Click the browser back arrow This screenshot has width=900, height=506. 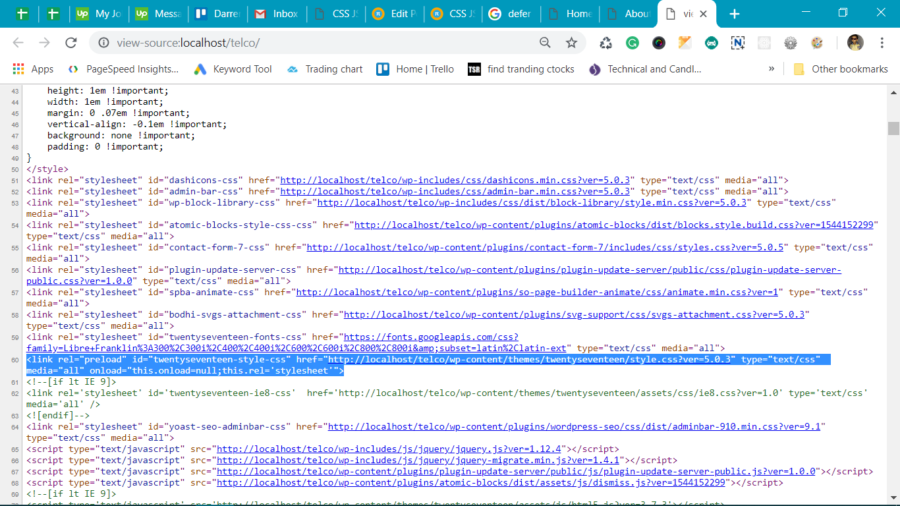(17, 43)
